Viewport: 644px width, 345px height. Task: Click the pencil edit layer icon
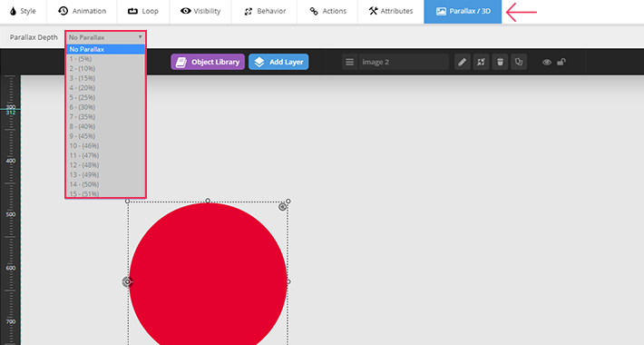pos(462,62)
